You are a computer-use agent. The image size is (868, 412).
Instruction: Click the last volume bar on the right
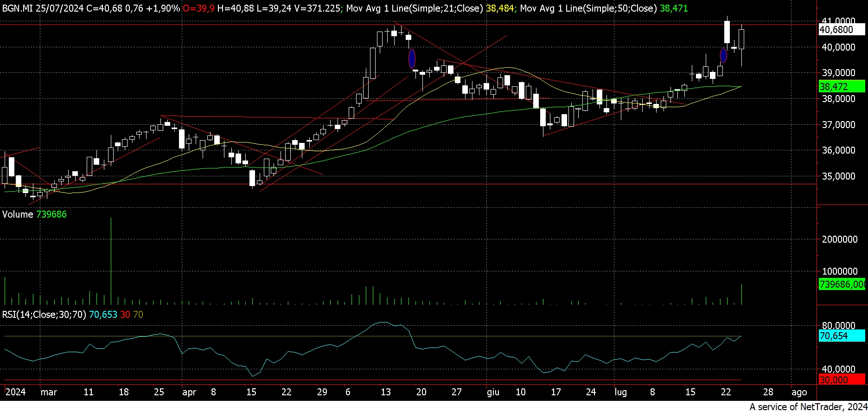pos(741,294)
